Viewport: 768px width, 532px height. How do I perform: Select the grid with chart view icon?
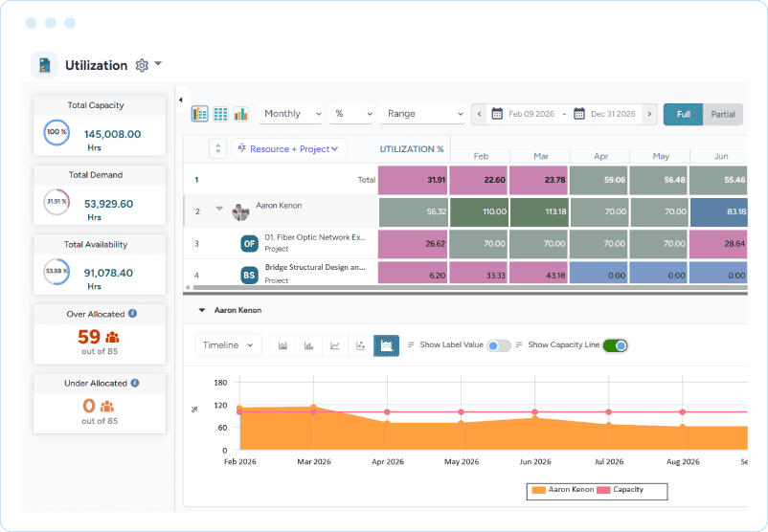[200, 114]
